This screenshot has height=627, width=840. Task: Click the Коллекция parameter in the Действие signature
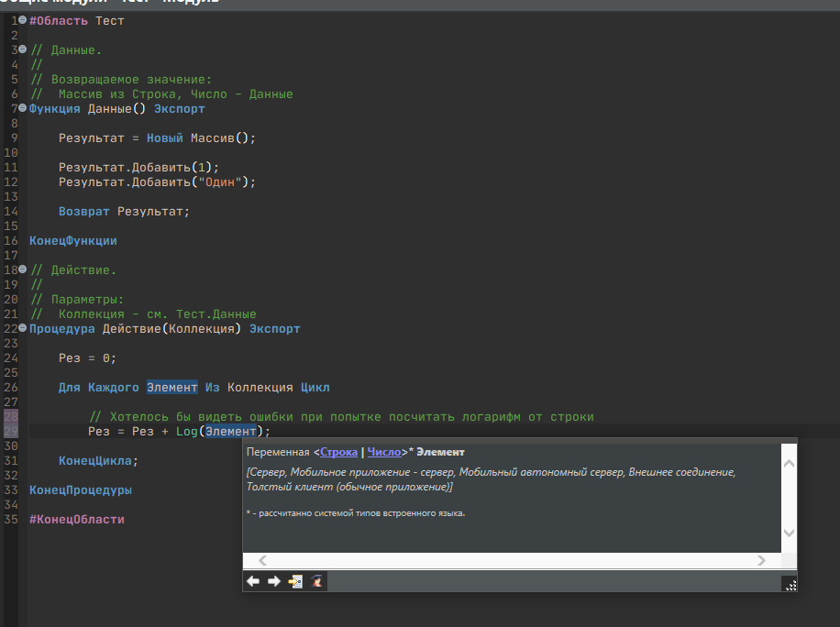202,329
